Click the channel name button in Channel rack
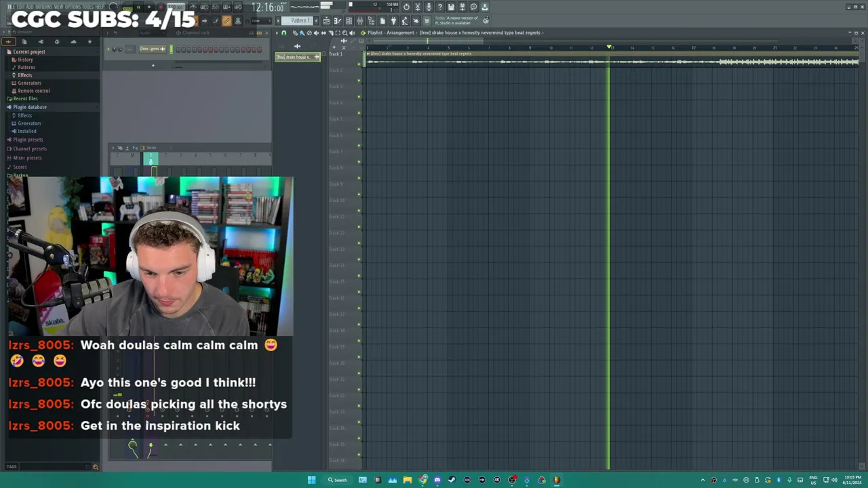868x488 pixels. (153, 49)
